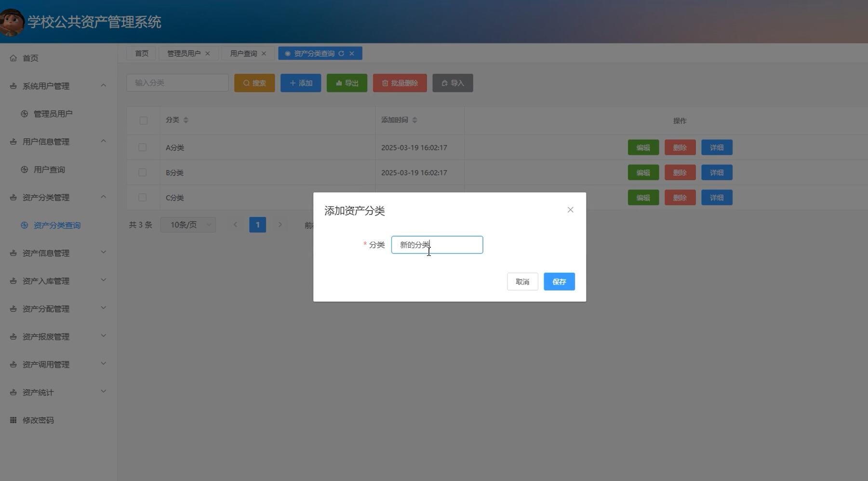Click the search icon on 搜索 button
Image resolution: width=868 pixels, height=481 pixels.
point(246,82)
